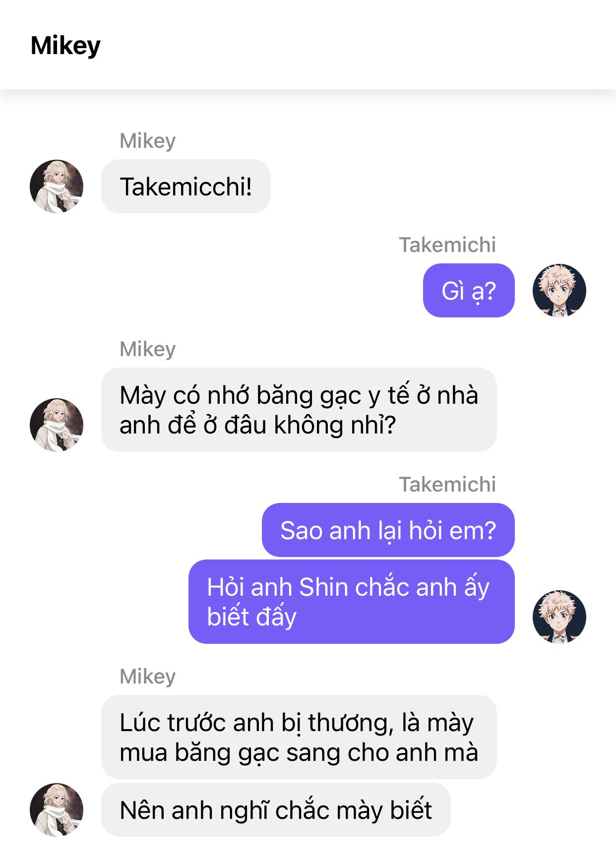Open Mikey's avatar beside 'Nên anh nghĩ chắc mày biết'
Image resolution: width=616 pixels, height=868 pixels.
click(x=57, y=809)
